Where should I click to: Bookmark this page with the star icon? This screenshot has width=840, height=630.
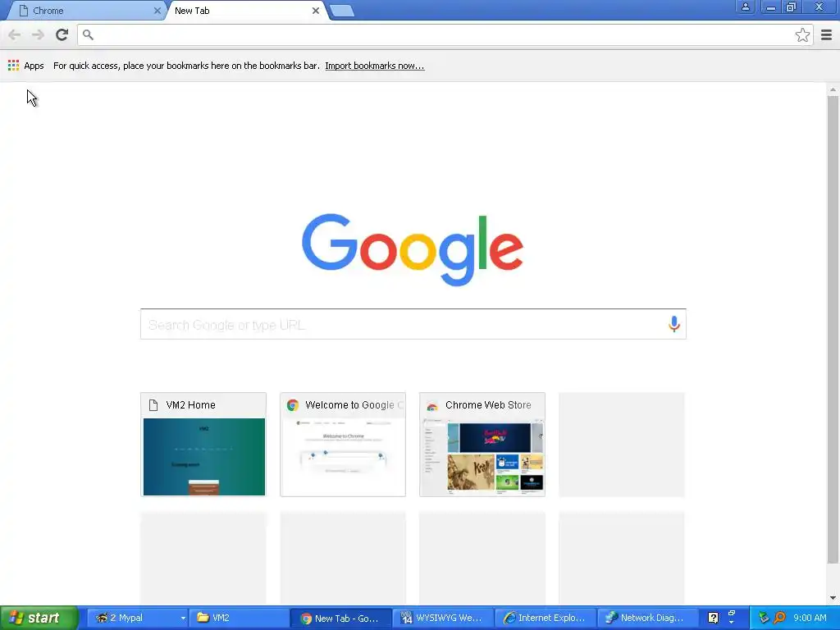(x=802, y=34)
